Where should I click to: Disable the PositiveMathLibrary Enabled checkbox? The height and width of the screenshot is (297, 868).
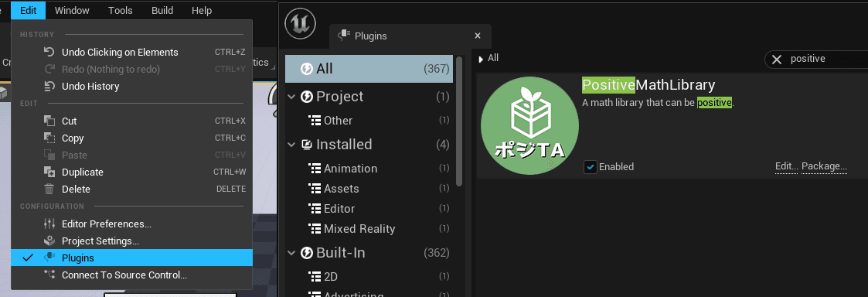click(590, 167)
